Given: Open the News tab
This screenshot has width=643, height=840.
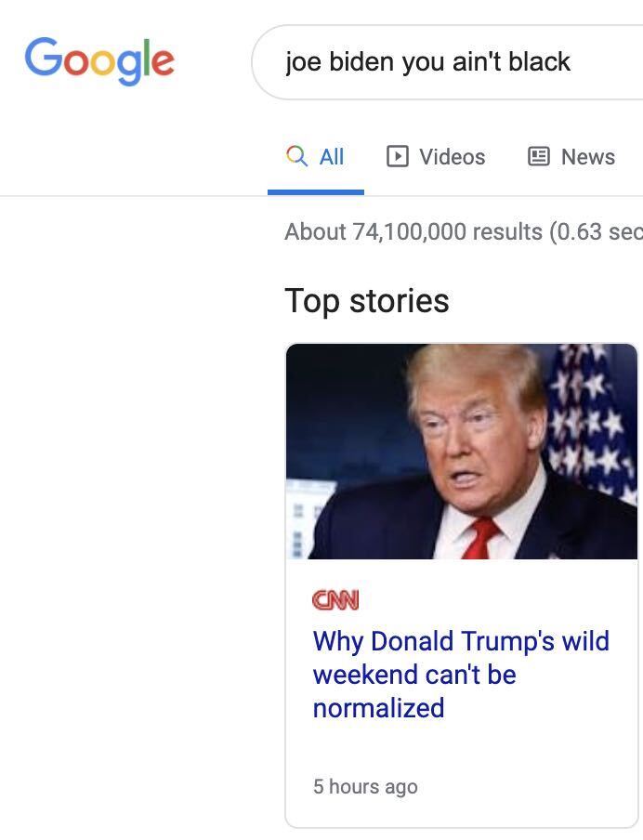Looking at the screenshot, I should click(x=587, y=157).
